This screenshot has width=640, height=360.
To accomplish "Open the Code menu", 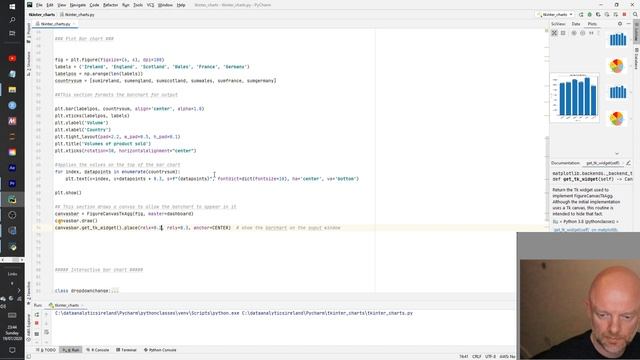I will 94,5.
